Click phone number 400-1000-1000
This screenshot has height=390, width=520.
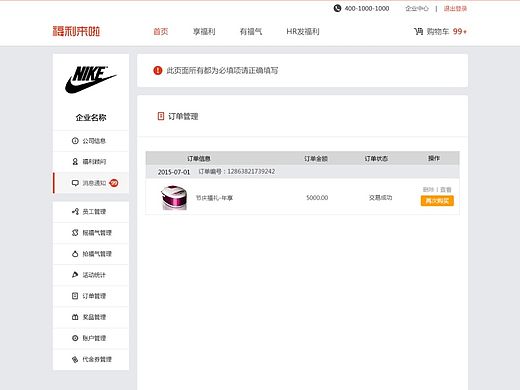click(367, 8)
